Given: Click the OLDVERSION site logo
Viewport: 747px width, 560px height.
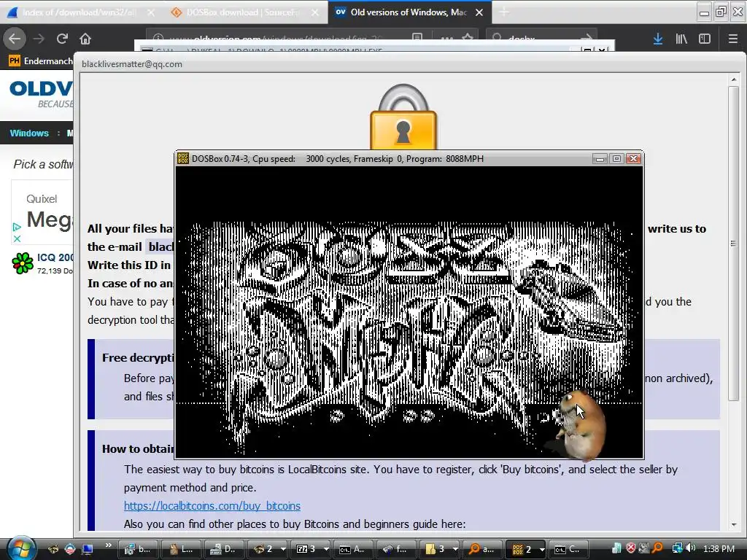Looking at the screenshot, I should [41, 94].
